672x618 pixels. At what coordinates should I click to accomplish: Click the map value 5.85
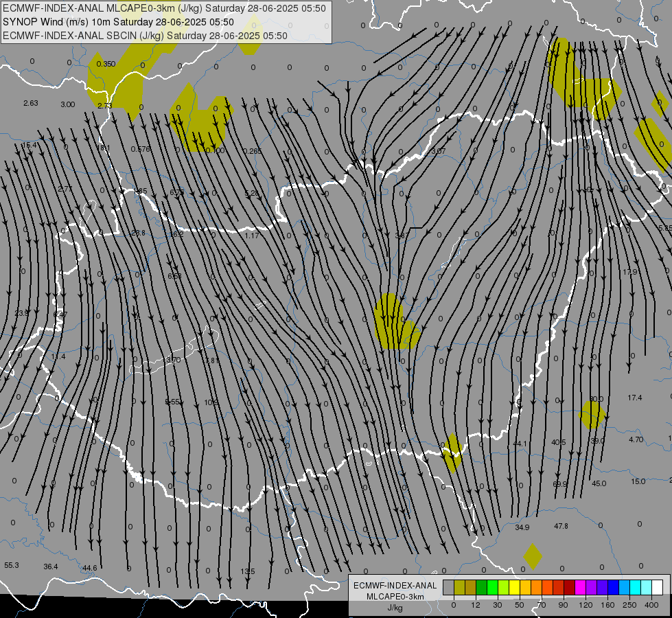666,228
